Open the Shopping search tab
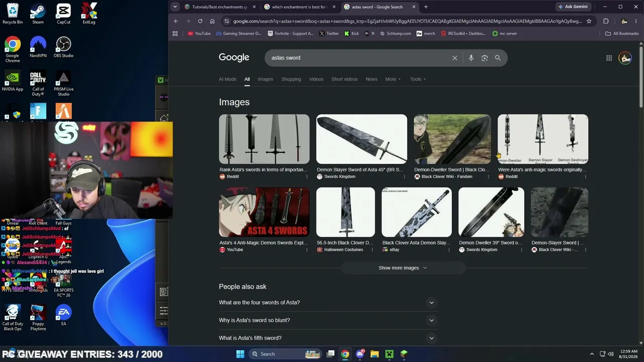This screenshot has width=644, height=362. point(291,79)
